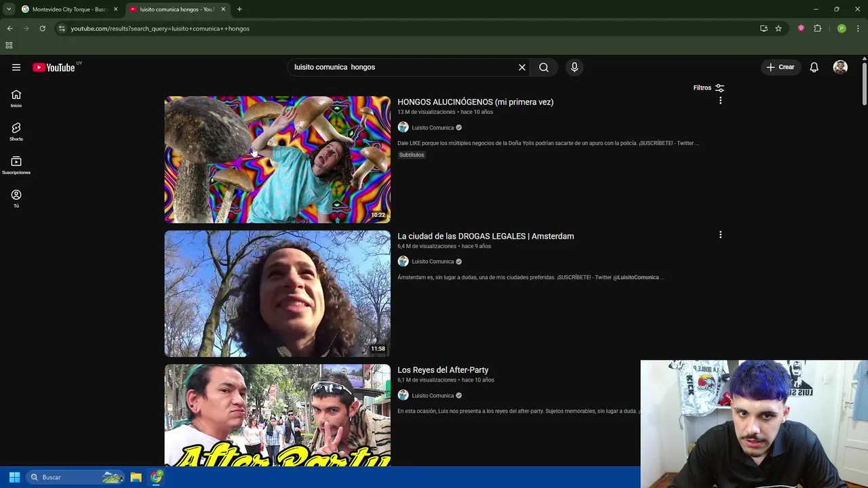Open La ciudad de las DROGAS LEGALES title
This screenshot has width=868, height=488.
[x=486, y=236]
